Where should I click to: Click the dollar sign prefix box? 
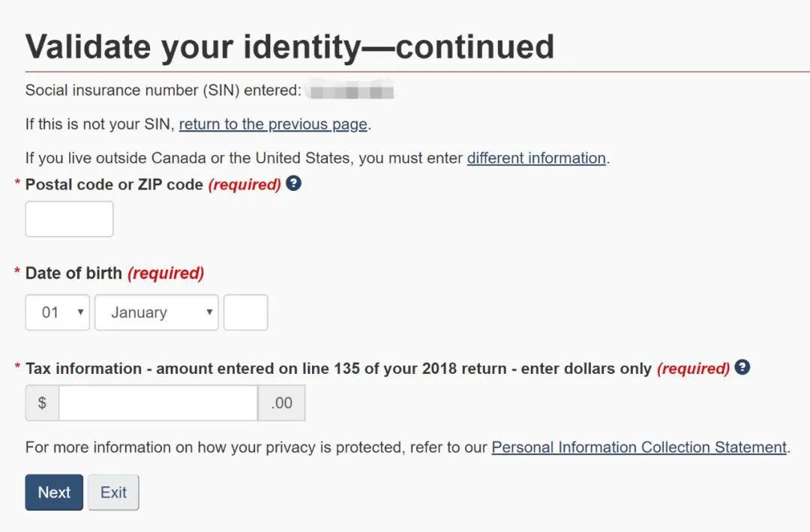tap(42, 403)
